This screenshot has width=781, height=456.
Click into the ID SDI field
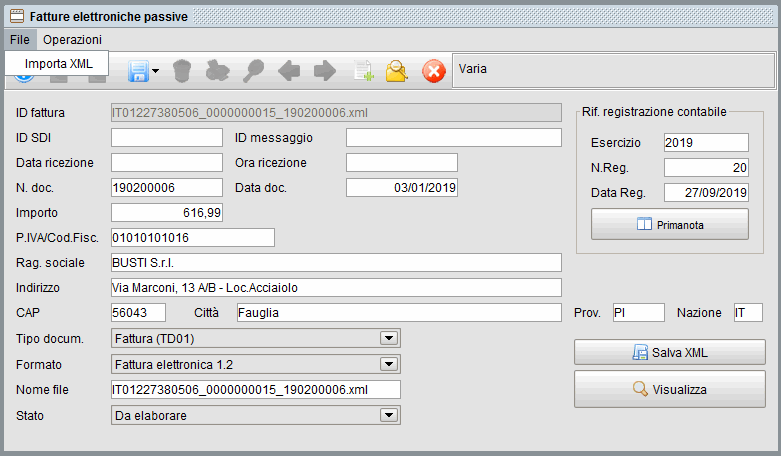click(x=166, y=137)
